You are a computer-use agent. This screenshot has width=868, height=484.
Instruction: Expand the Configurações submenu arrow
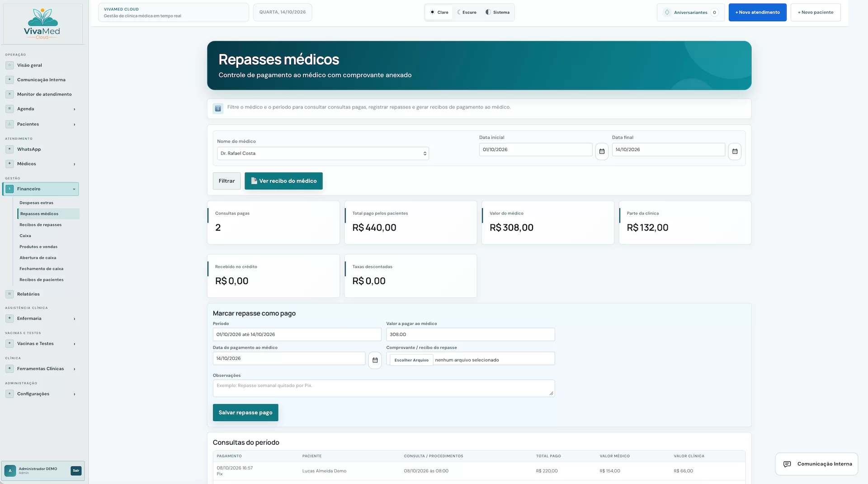(75, 394)
